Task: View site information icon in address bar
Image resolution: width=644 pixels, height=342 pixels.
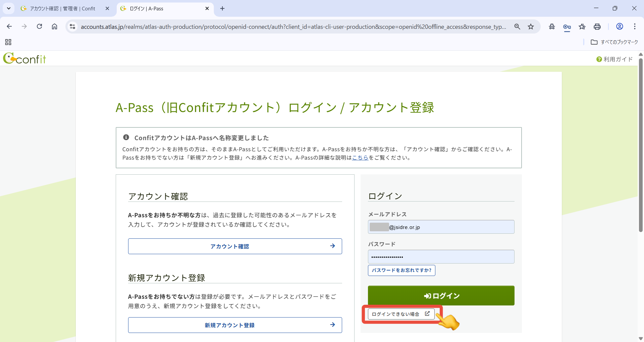Action: (x=72, y=27)
